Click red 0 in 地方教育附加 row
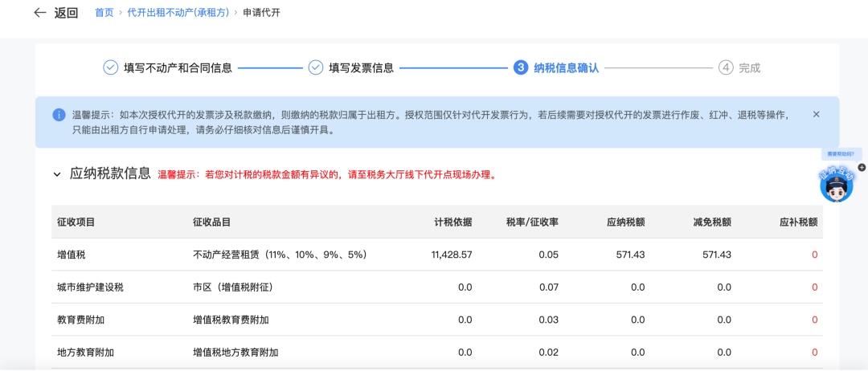This screenshot has height=371, width=868. [x=814, y=353]
